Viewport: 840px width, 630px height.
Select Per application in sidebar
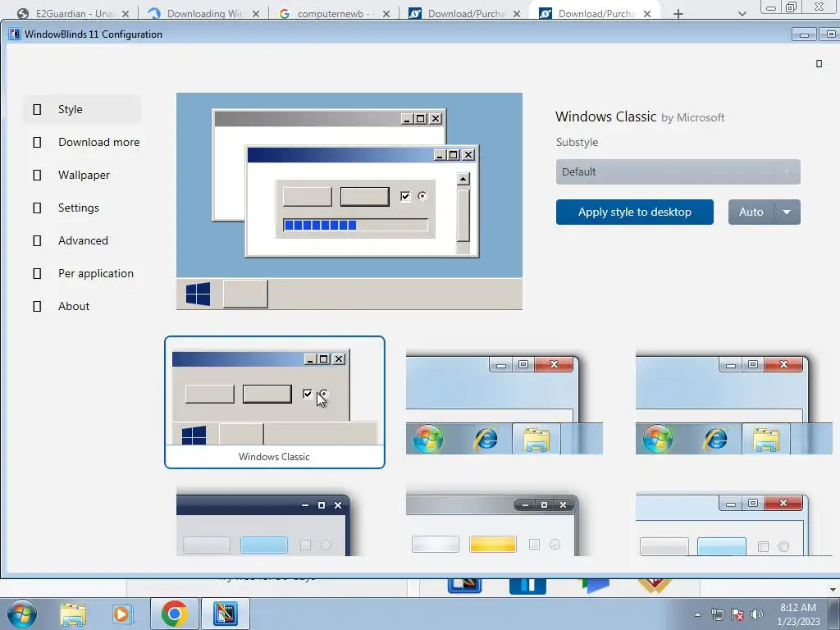point(82,273)
